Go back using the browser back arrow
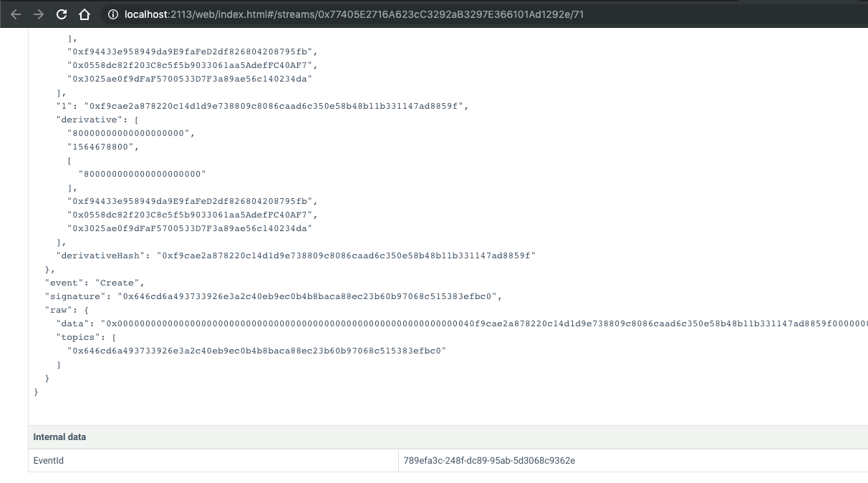The height and width of the screenshot is (483, 868). click(16, 14)
